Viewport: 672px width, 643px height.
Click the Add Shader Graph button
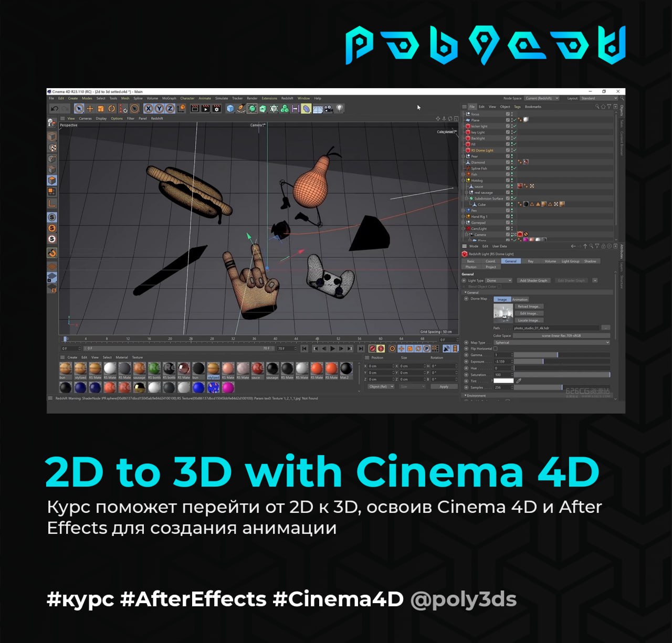coord(533,280)
